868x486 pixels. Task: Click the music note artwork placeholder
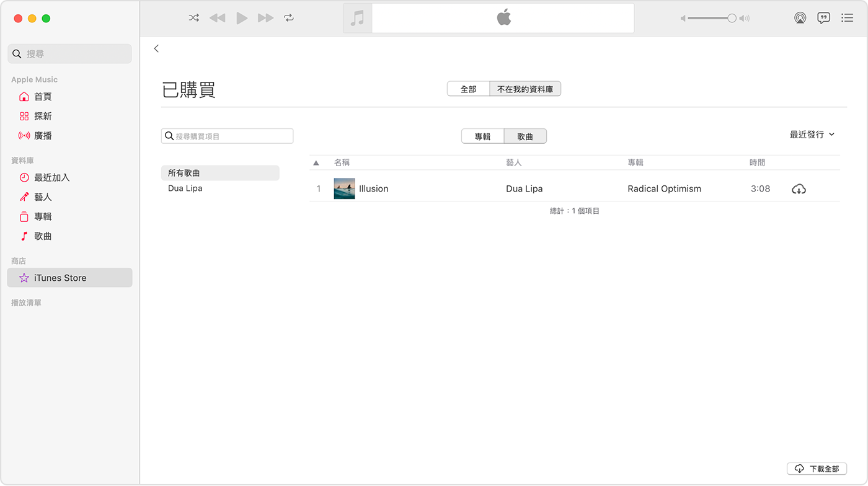point(357,18)
